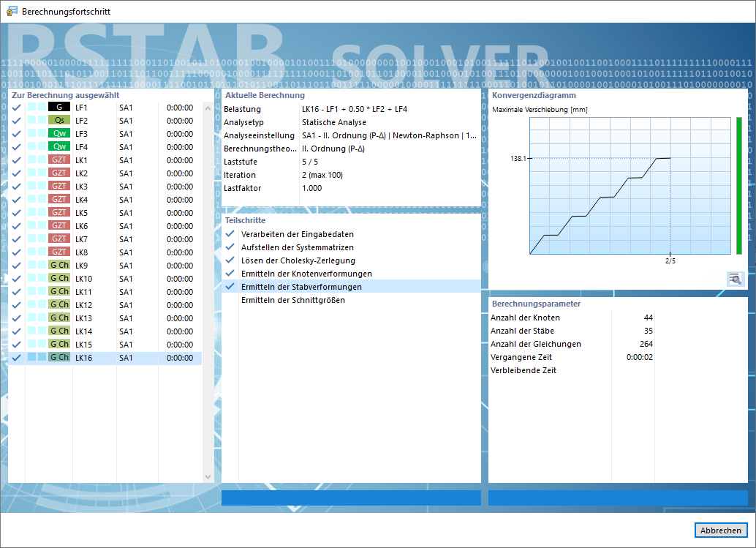Click the right blue progress bar
This screenshot has width=756, height=548.
pos(618,498)
